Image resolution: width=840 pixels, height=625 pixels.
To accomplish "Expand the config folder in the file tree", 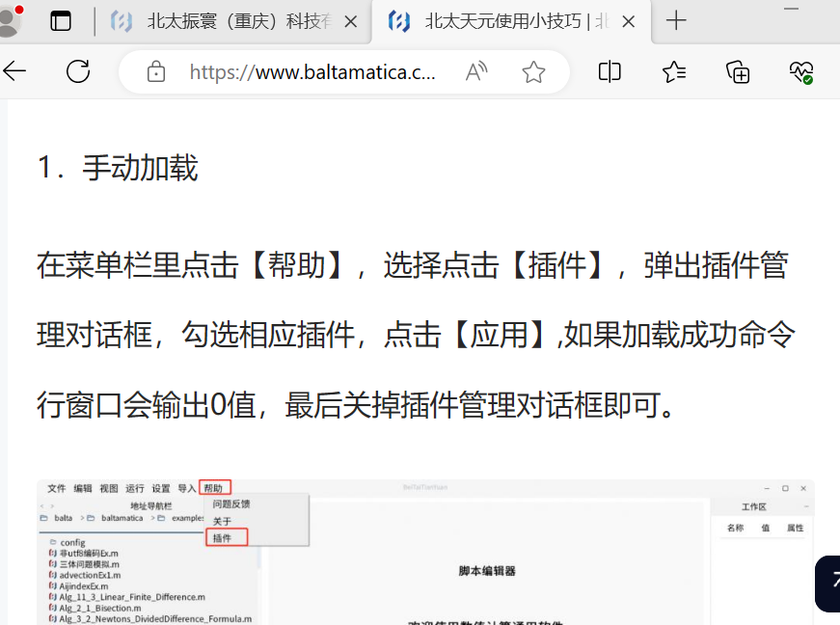I will coord(73,543).
